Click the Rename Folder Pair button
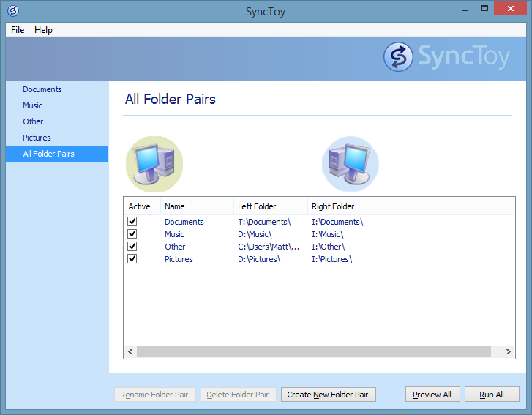Screen dimensions: 532x415 point(154,395)
